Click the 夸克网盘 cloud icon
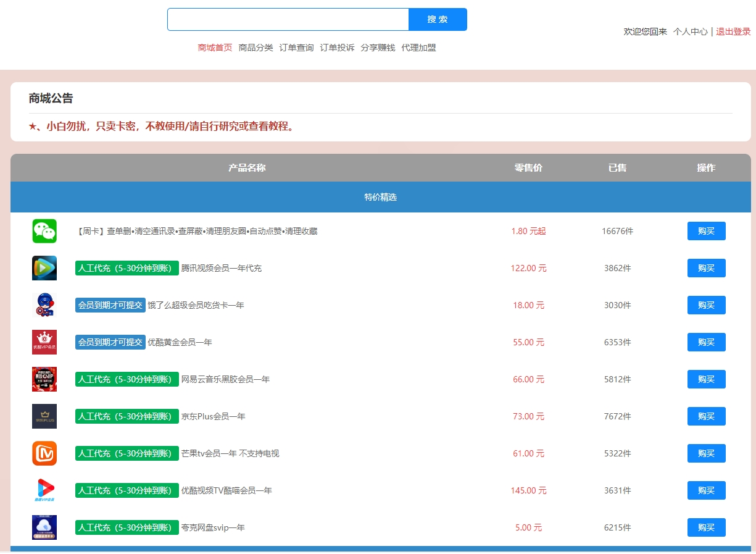 tap(44, 527)
